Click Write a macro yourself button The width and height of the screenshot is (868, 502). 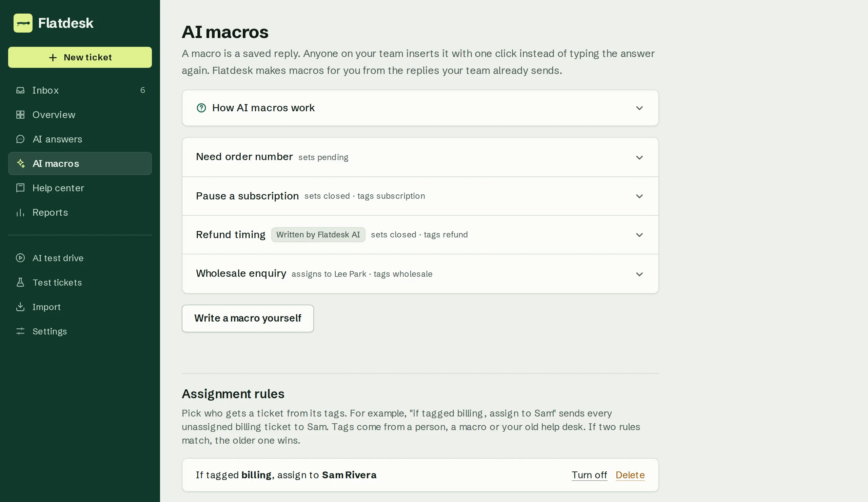(248, 318)
